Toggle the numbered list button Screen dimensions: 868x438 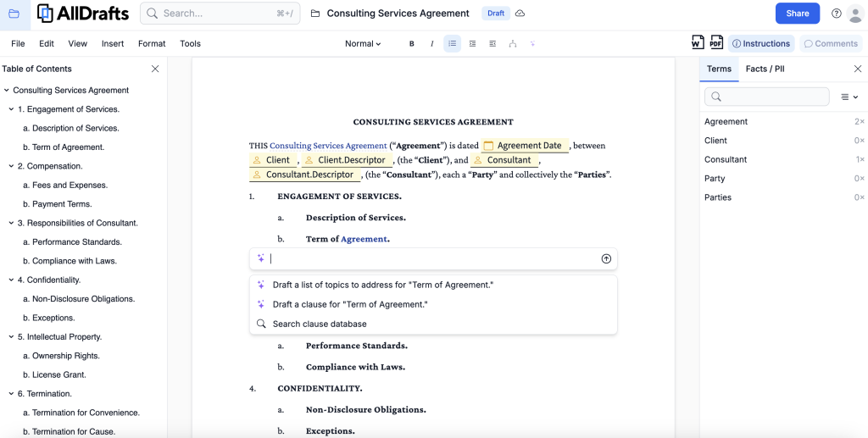pos(453,44)
